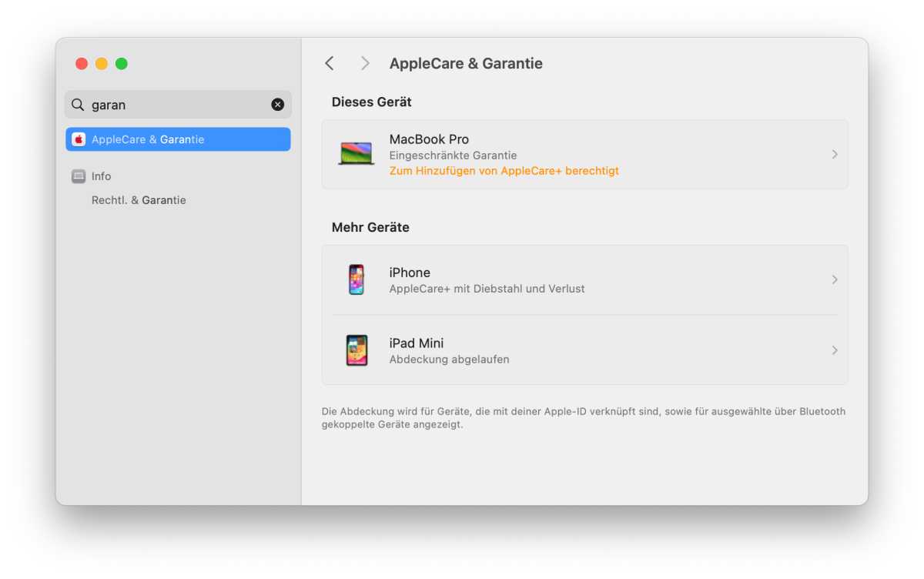
Task: Click the 'Dieses Gerät' section heading
Action: (371, 102)
